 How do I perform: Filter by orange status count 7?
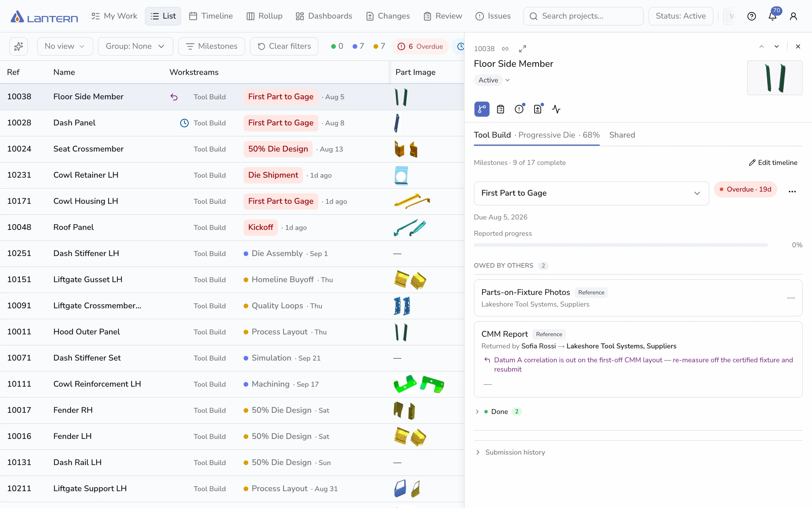[x=379, y=46]
